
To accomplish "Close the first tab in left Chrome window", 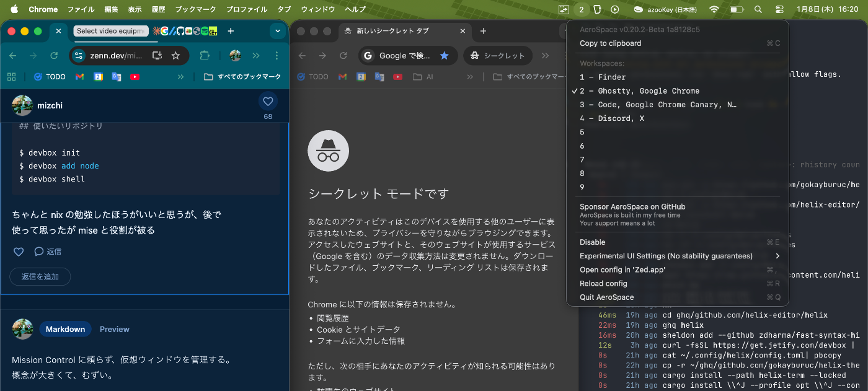I will [58, 31].
